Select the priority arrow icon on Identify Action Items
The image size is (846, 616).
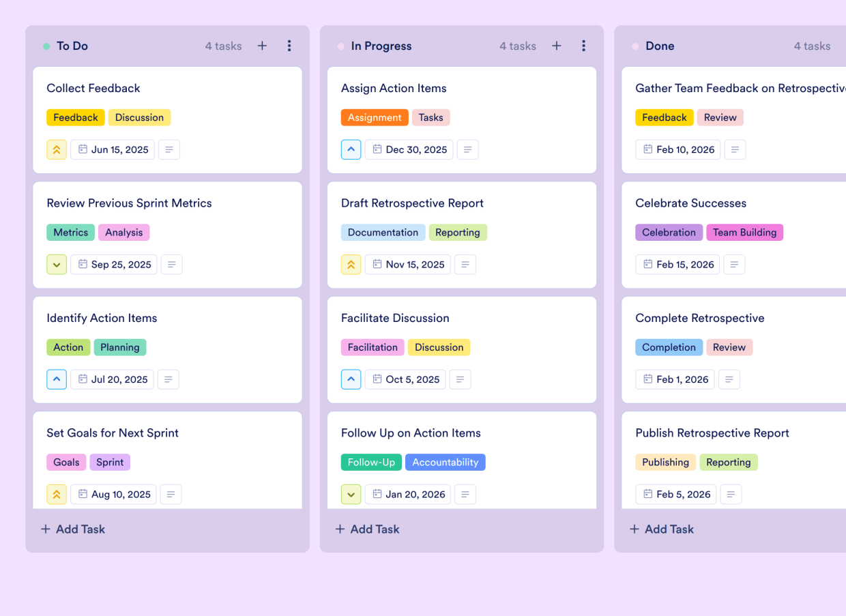(x=56, y=379)
